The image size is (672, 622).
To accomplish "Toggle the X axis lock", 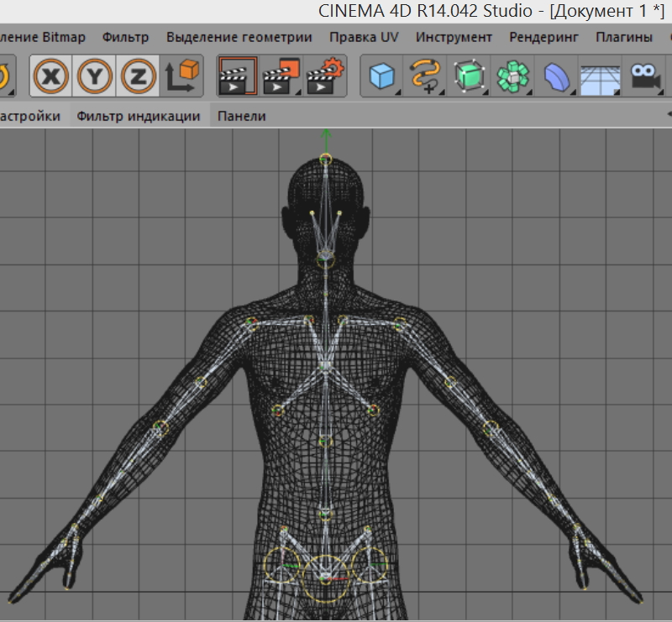I will click(x=51, y=76).
